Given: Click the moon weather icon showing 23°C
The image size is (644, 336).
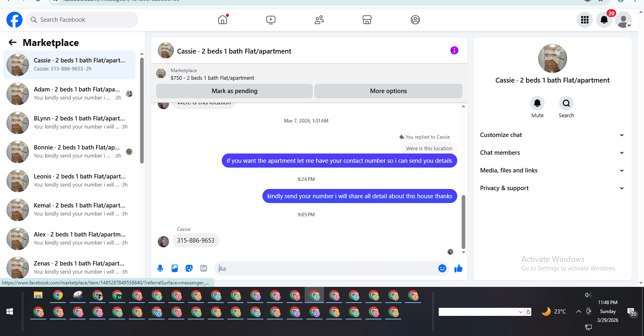Looking at the screenshot, I should tap(546, 311).
